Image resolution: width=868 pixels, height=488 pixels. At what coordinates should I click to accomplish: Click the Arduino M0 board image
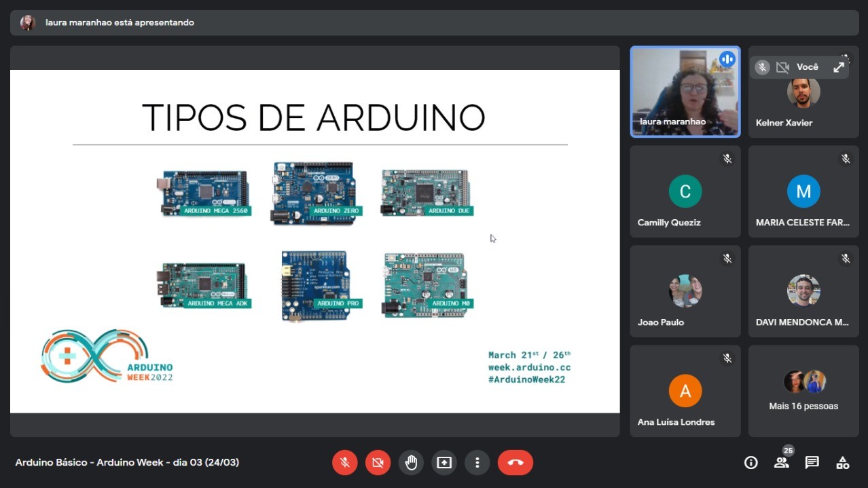click(x=428, y=285)
